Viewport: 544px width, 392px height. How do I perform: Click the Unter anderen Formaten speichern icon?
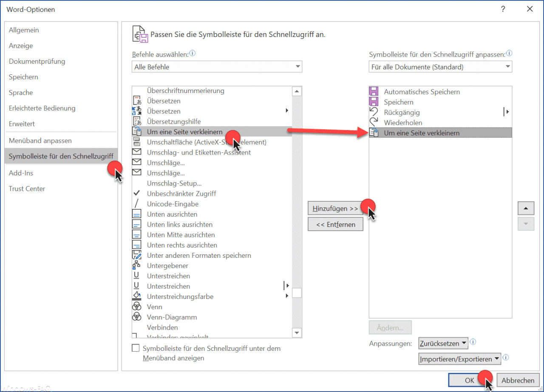[x=137, y=255]
